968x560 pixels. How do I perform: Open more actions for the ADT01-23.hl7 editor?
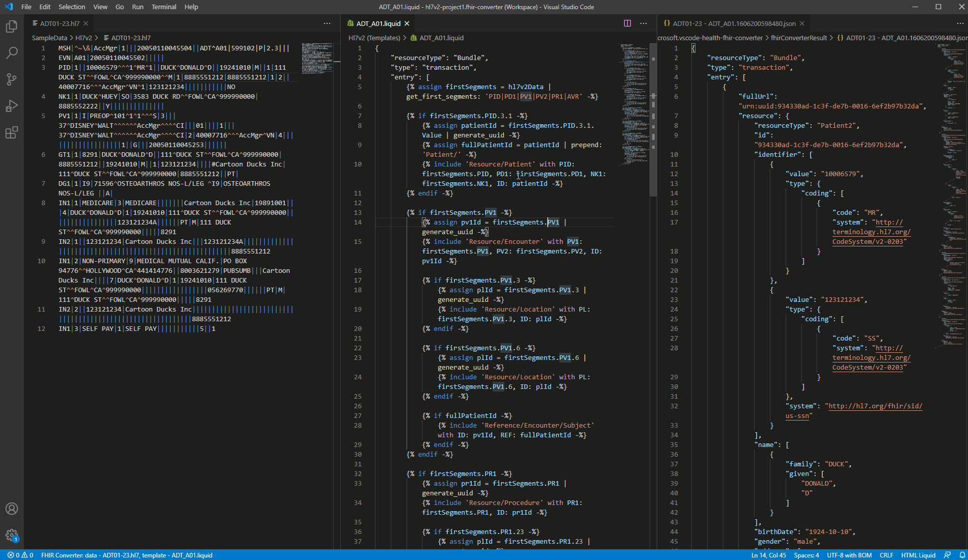coord(327,23)
